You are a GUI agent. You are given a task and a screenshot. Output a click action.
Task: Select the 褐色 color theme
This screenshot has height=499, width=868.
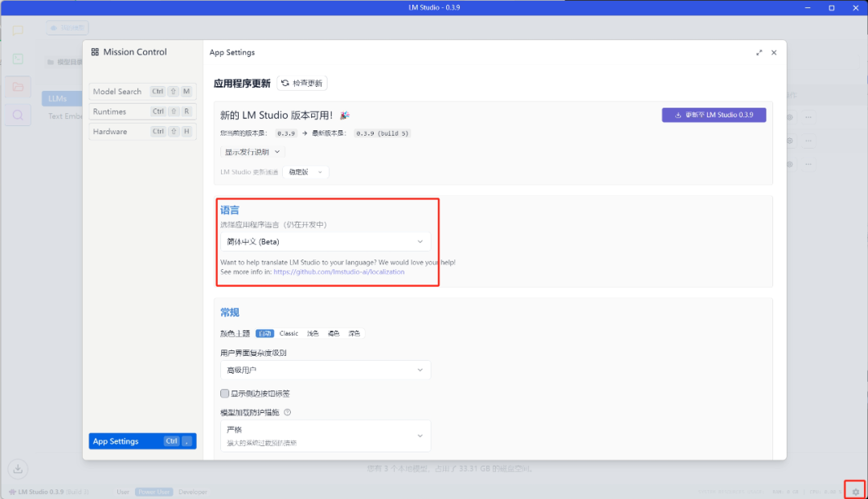click(x=334, y=333)
